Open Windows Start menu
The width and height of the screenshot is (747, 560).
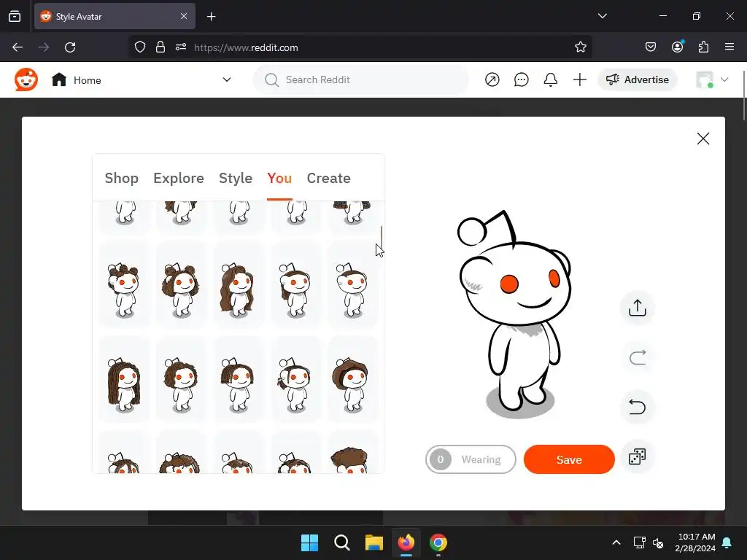pos(309,542)
